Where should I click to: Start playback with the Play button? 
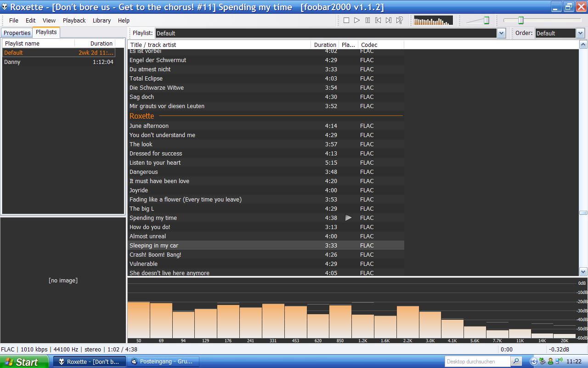(x=357, y=20)
